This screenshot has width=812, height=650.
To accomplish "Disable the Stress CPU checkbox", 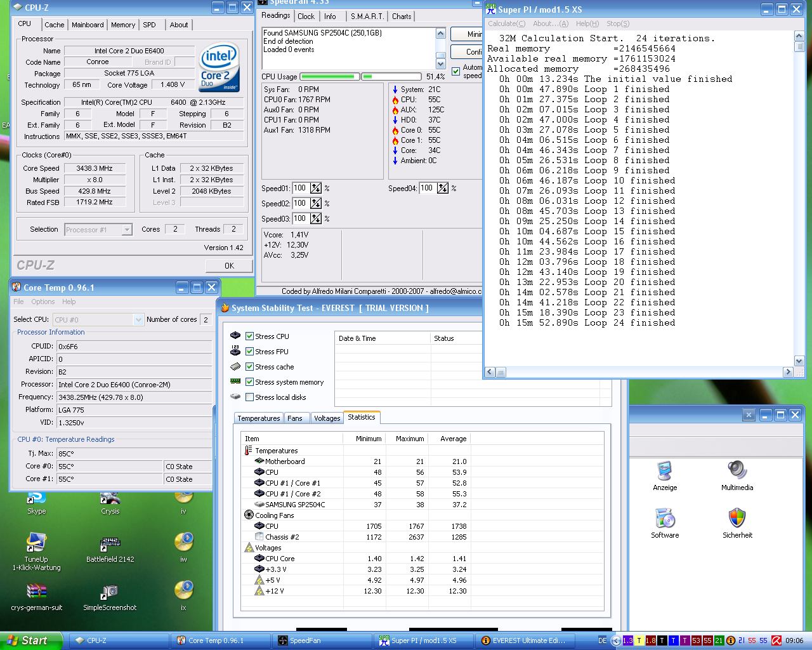I will click(250, 336).
